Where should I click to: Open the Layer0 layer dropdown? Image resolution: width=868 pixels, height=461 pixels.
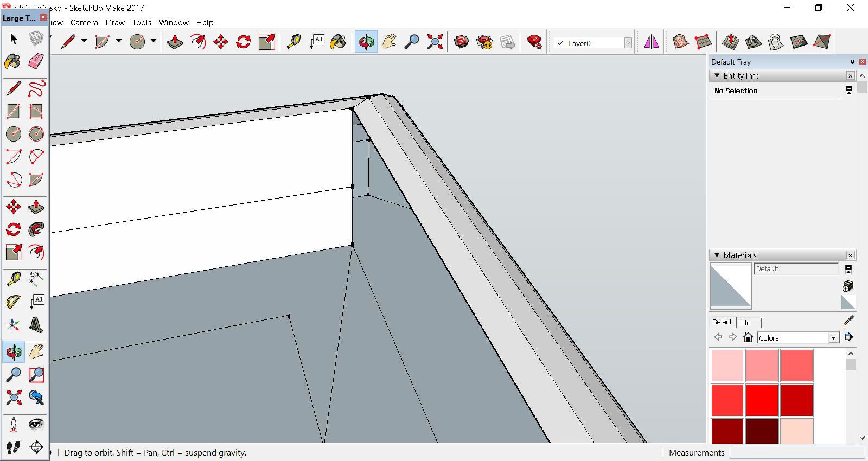pyautogui.click(x=628, y=43)
